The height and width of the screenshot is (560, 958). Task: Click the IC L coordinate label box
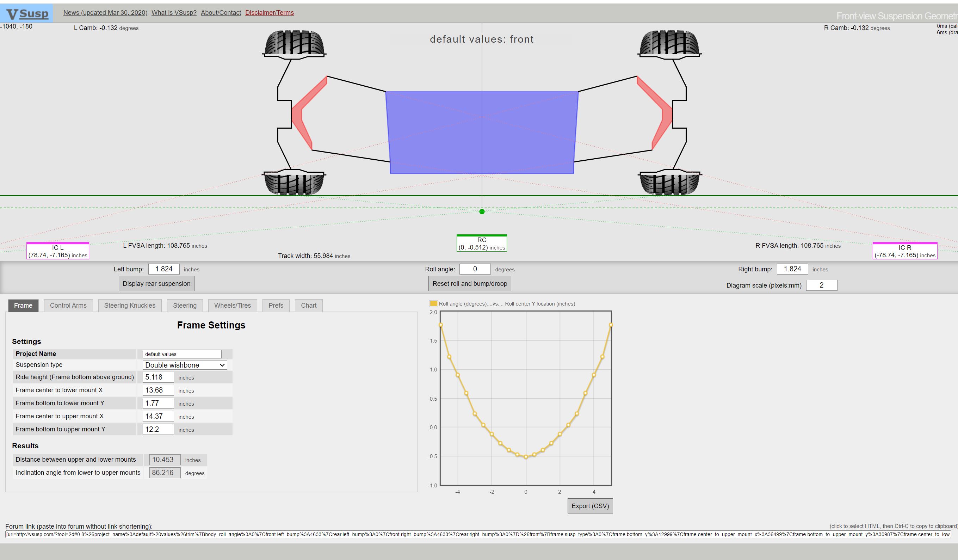click(58, 251)
